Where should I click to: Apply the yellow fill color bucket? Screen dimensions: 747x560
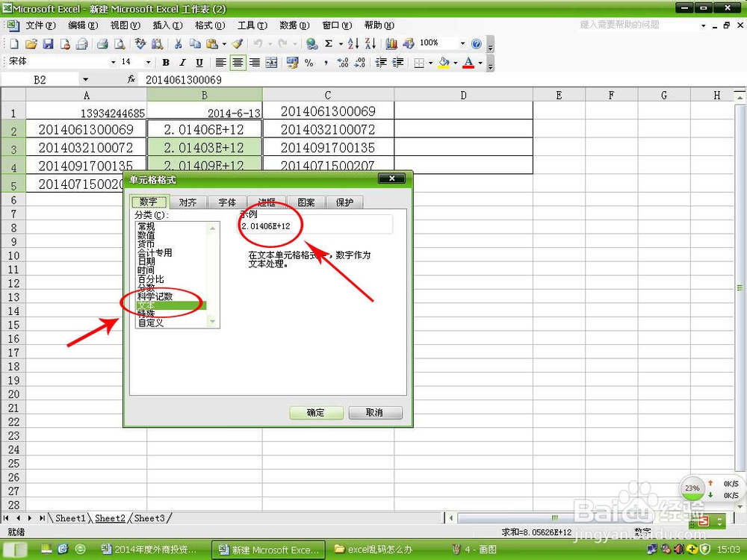(x=444, y=63)
